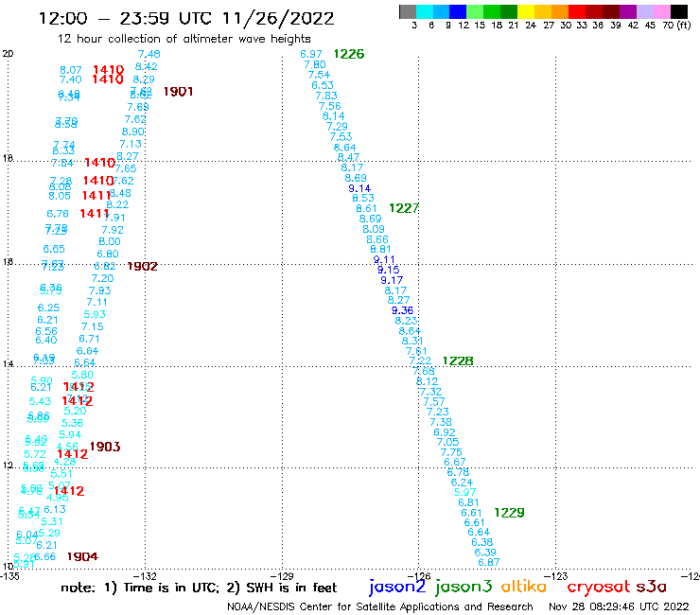This screenshot has width=700, height=615.
Task: Click the green time marker "1229"
Action: (x=509, y=513)
